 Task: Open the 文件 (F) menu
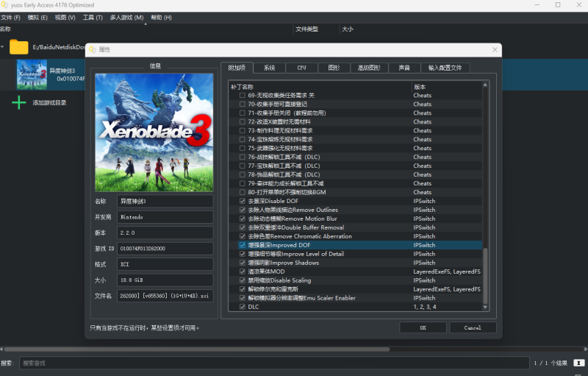10,18
